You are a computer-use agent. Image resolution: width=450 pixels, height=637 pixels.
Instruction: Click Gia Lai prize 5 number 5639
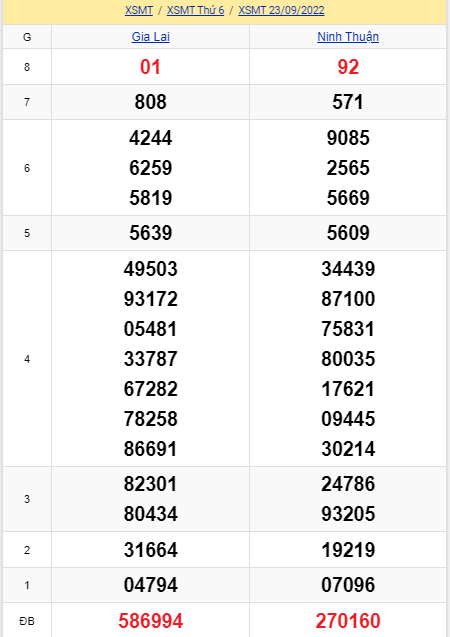(151, 233)
